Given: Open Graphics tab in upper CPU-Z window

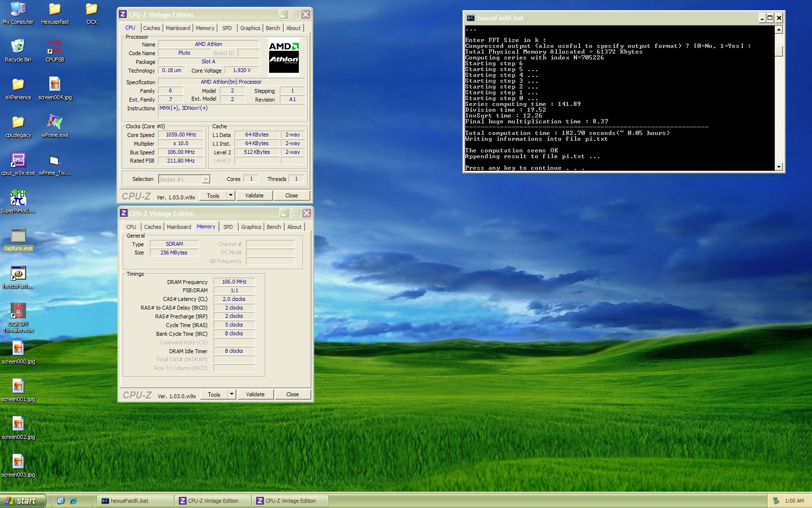Looking at the screenshot, I should click(x=250, y=28).
